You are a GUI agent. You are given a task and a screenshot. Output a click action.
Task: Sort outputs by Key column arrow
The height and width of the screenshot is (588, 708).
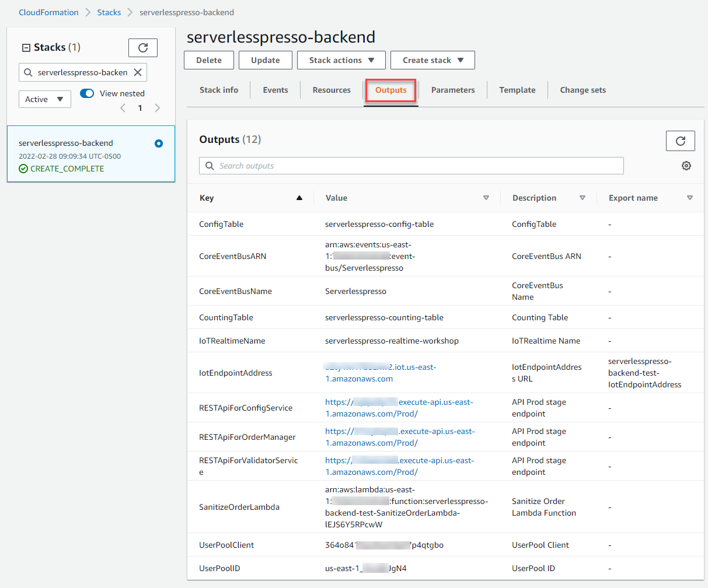(x=299, y=198)
